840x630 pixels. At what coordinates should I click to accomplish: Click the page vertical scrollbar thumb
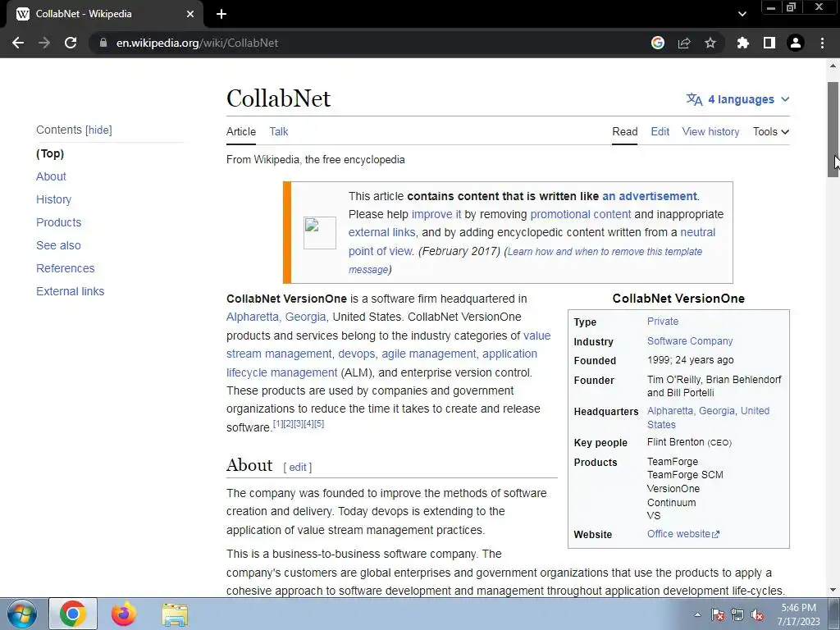pos(833,129)
